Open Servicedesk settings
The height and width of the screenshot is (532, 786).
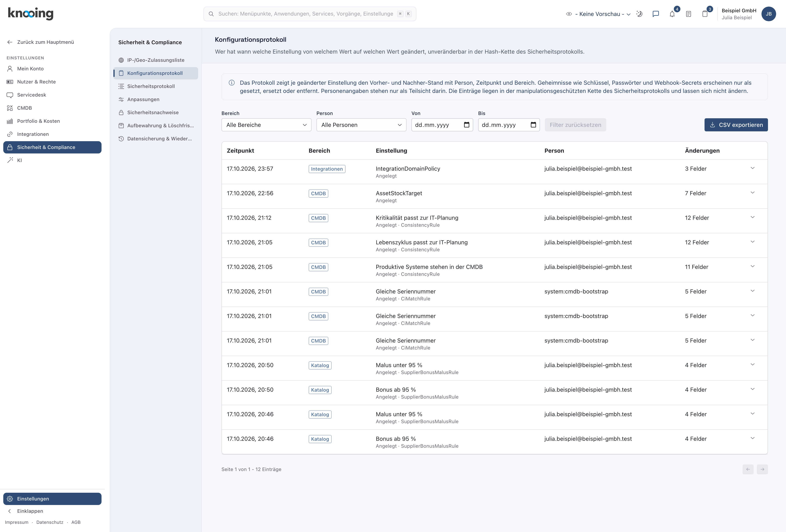click(52, 95)
